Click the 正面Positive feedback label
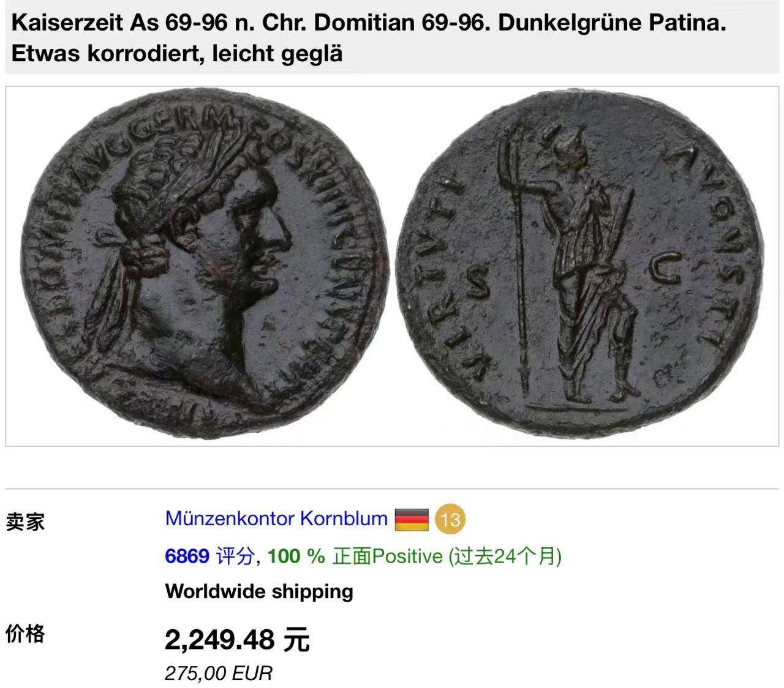Image resolution: width=784 pixels, height=688 pixels. (x=387, y=556)
